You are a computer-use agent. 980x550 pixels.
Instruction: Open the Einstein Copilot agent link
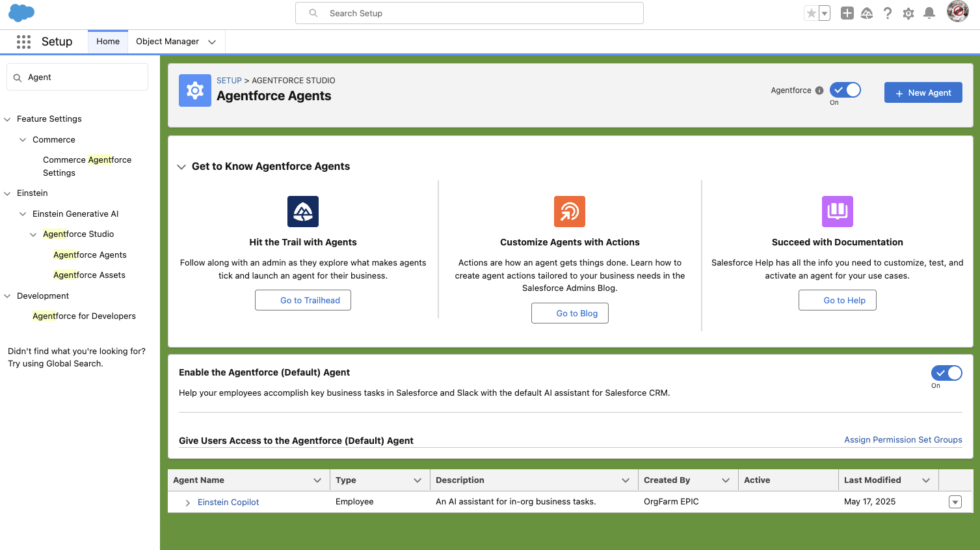coord(228,502)
